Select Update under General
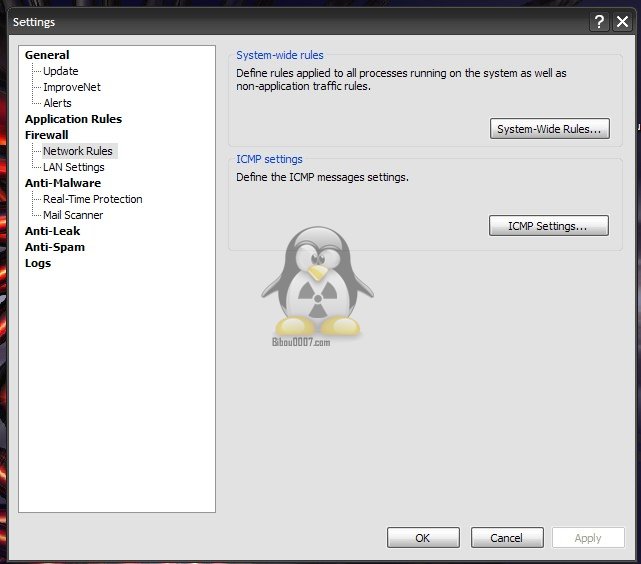The width and height of the screenshot is (641, 564). [61, 71]
